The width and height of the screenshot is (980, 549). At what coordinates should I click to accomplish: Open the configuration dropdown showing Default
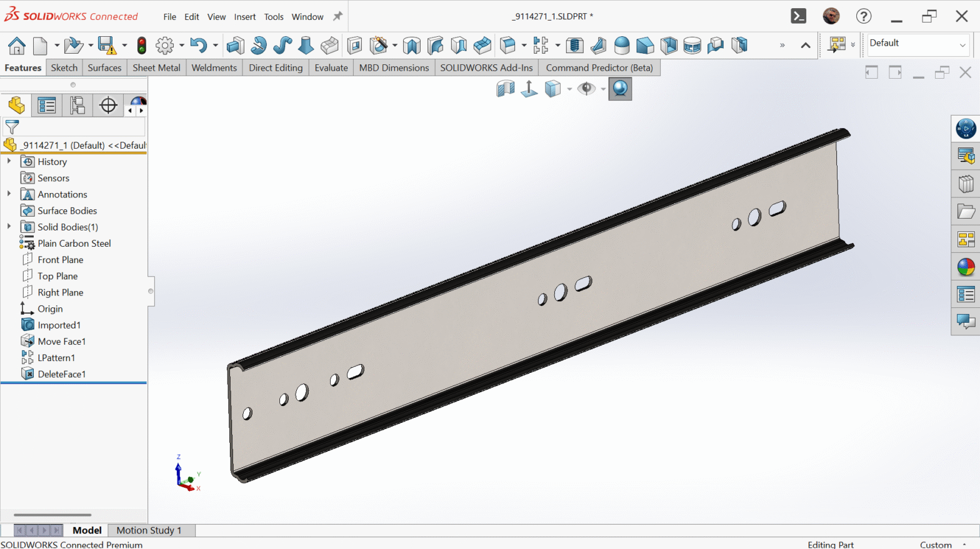tap(917, 44)
